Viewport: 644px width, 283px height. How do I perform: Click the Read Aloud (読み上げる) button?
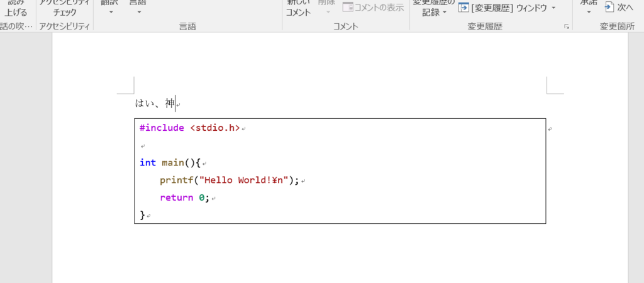point(16,8)
